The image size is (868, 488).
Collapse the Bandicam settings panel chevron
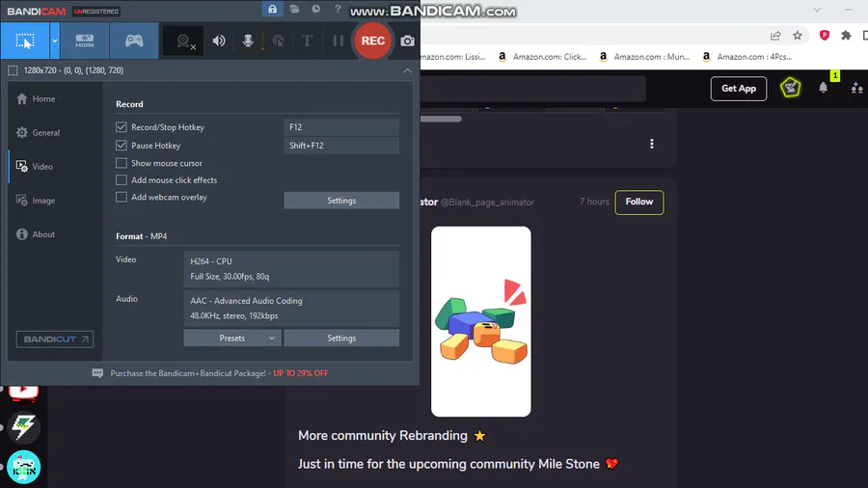click(x=407, y=70)
